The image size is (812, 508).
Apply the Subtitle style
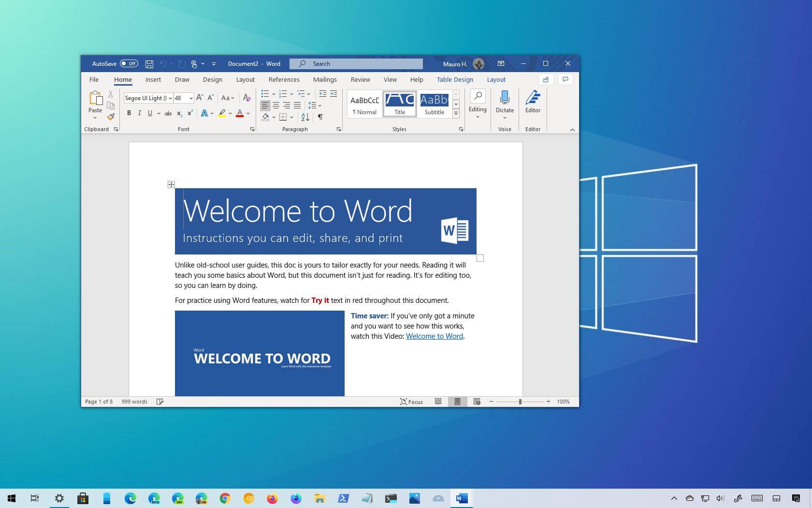(434, 104)
